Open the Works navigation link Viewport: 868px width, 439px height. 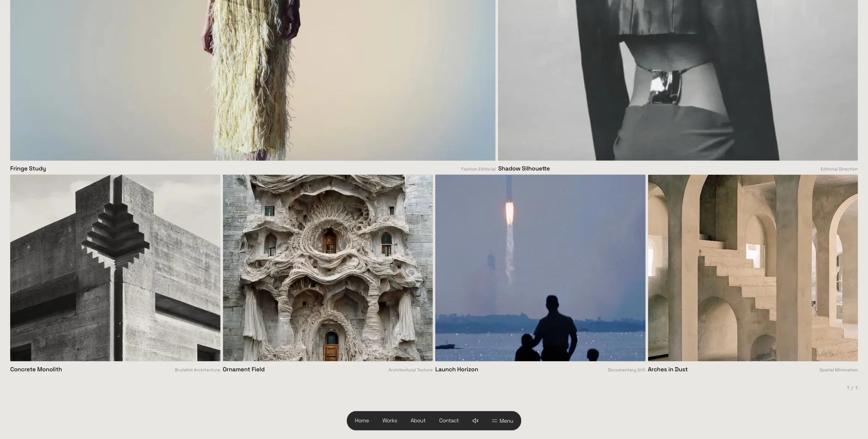click(390, 421)
